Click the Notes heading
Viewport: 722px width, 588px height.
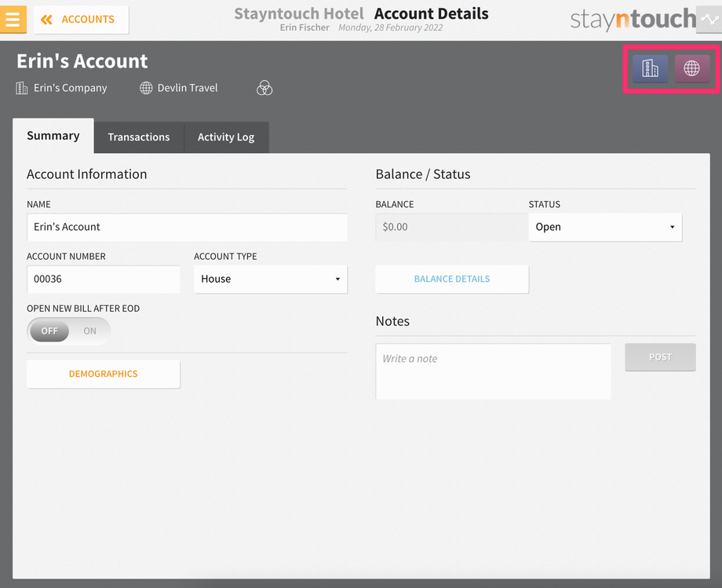point(392,321)
